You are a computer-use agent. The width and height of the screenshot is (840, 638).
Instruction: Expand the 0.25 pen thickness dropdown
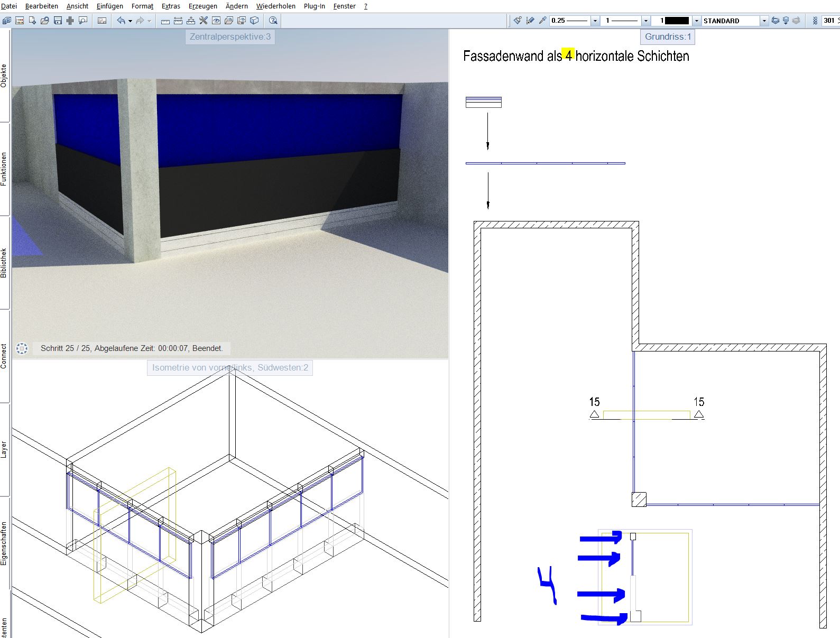point(595,21)
